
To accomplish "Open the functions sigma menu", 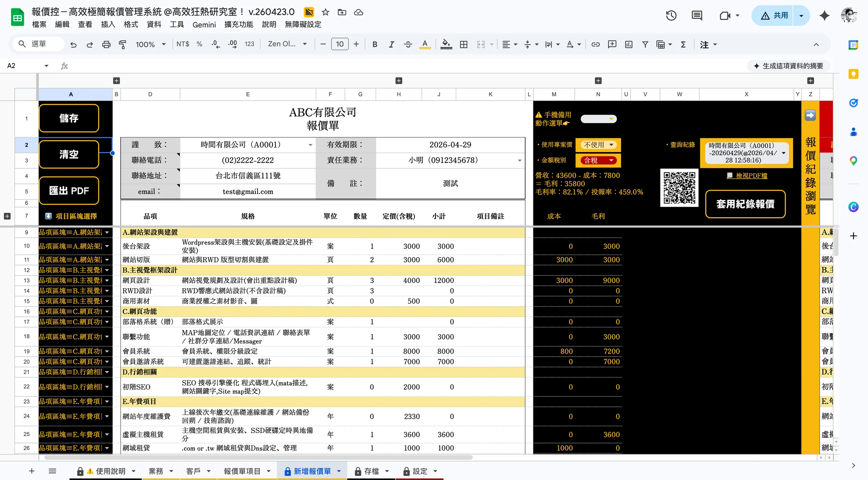I will click(x=683, y=45).
